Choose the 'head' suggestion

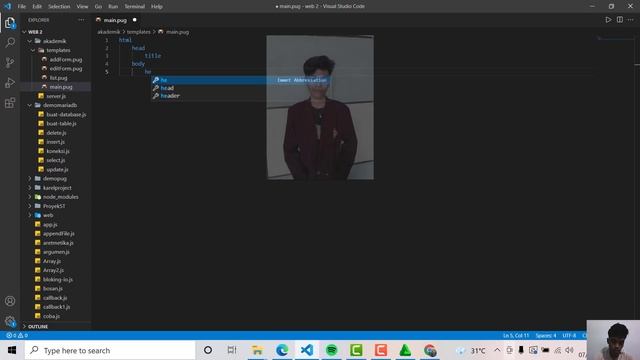point(241,88)
